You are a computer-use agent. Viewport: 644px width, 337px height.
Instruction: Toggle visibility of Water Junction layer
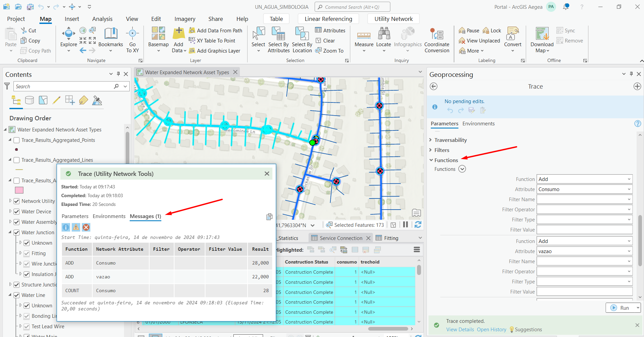[17, 232]
